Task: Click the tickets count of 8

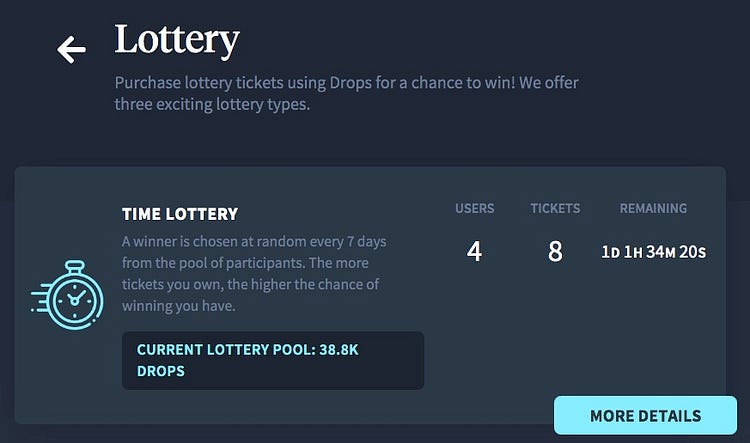Action: (555, 251)
